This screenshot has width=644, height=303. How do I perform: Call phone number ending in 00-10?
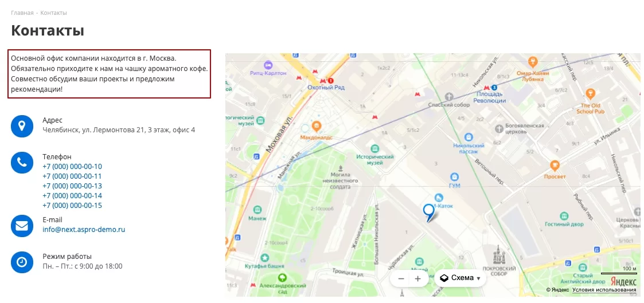coord(72,167)
